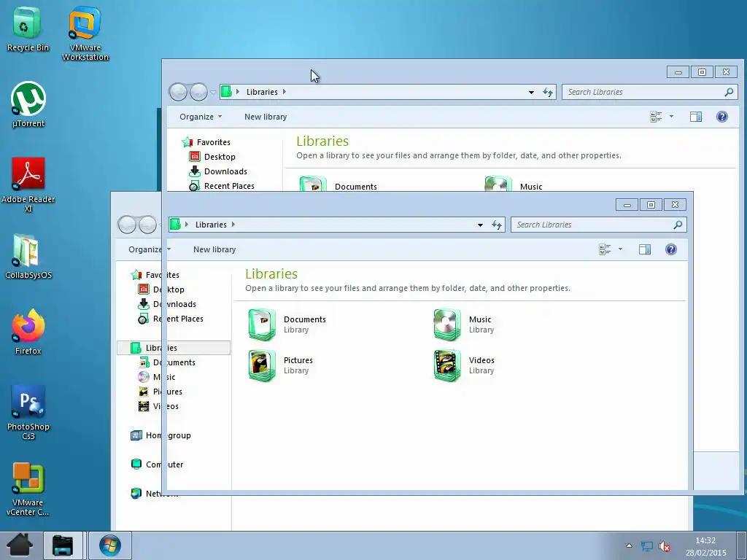This screenshot has width=747, height=560.
Task: Select Favorites in back window sidebar
Action: pos(206,142)
